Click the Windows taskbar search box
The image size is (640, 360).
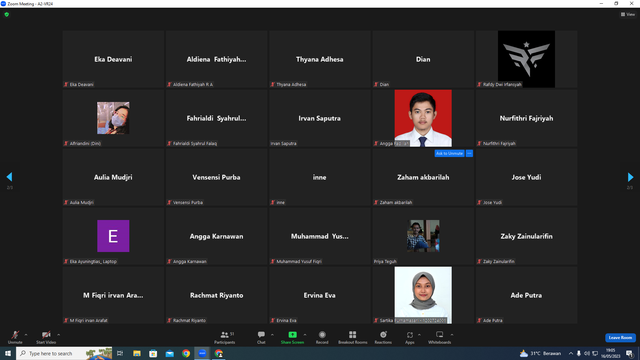pyautogui.click(x=64, y=353)
